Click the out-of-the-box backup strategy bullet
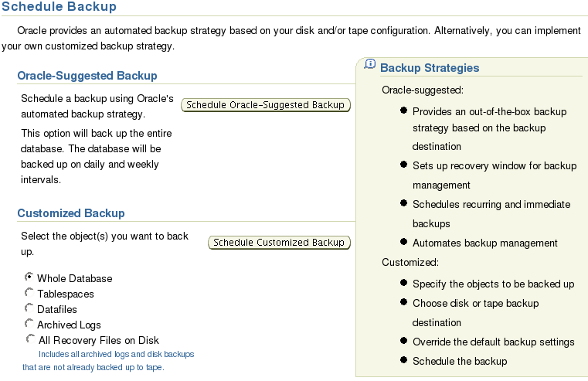The width and height of the screenshot is (588, 381). 489,128
